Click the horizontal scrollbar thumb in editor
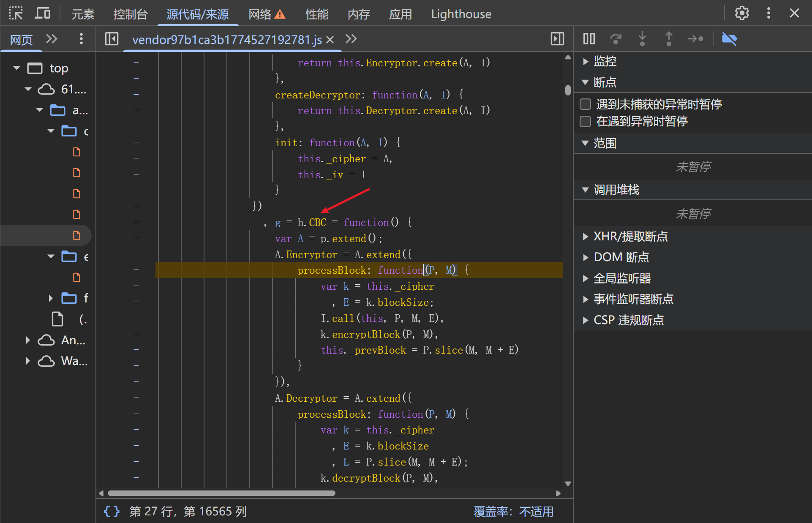 (x=221, y=493)
